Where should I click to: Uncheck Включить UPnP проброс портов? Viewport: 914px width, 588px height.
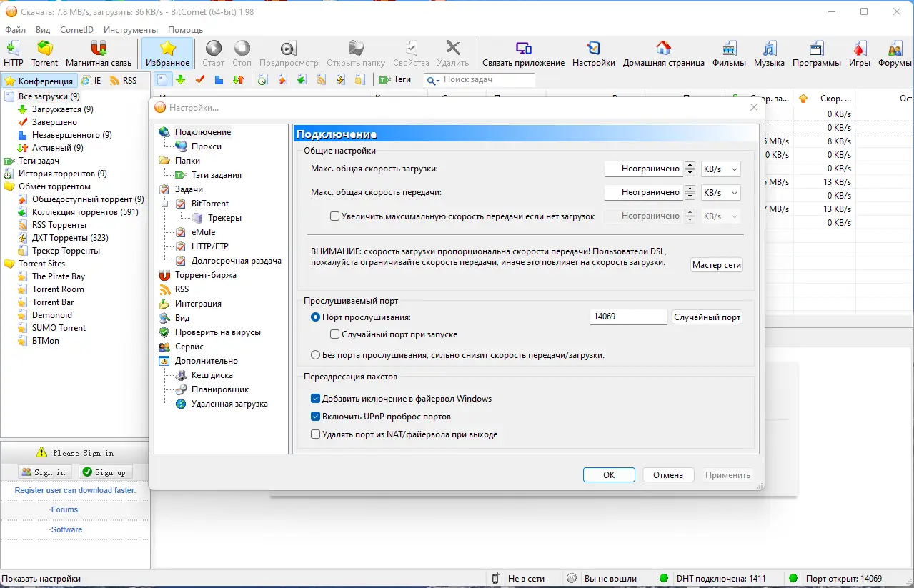[316, 416]
